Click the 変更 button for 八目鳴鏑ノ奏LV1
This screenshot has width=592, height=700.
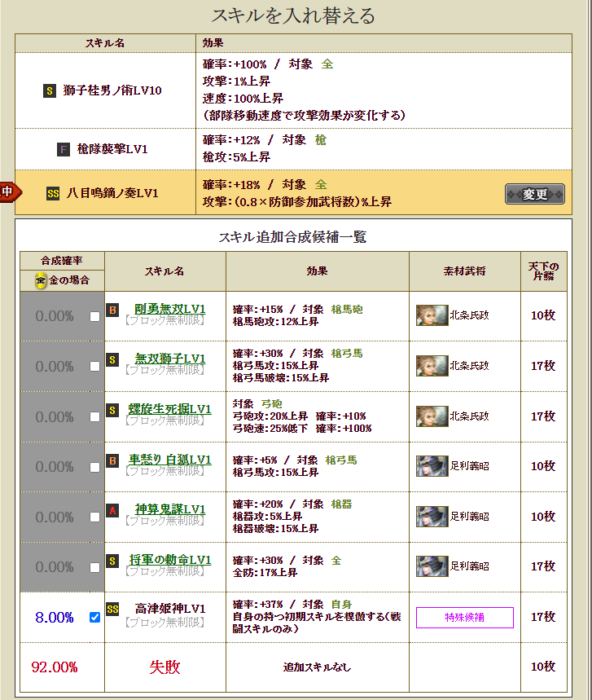[x=534, y=194]
